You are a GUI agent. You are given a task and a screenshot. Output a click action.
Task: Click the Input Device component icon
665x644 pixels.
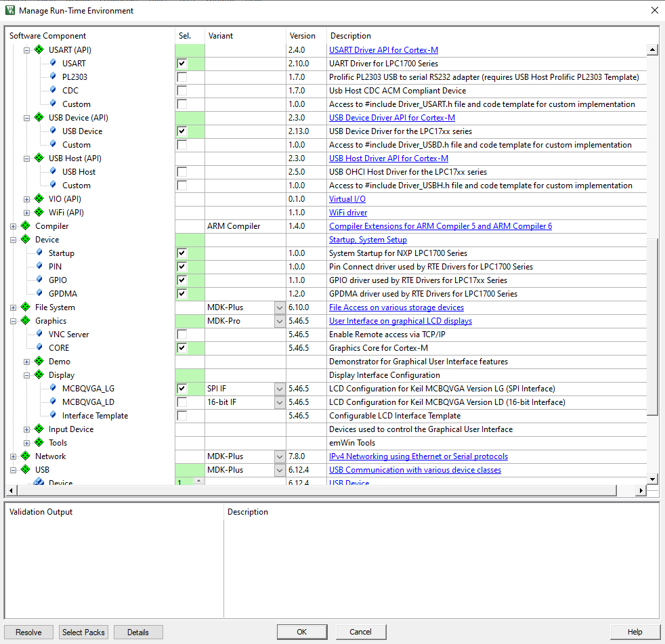38,429
